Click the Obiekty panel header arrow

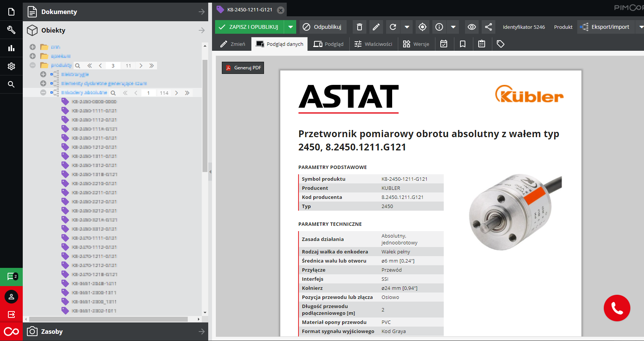(x=201, y=30)
